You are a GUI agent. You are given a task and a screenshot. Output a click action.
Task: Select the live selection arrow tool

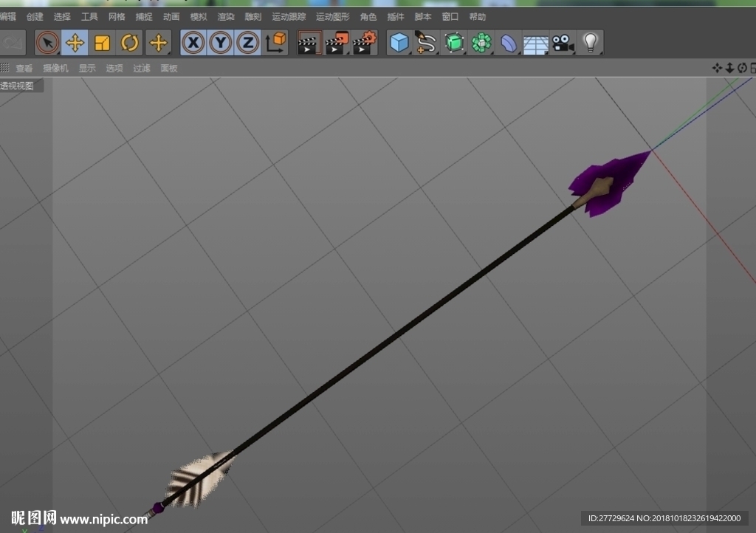click(47, 43)
